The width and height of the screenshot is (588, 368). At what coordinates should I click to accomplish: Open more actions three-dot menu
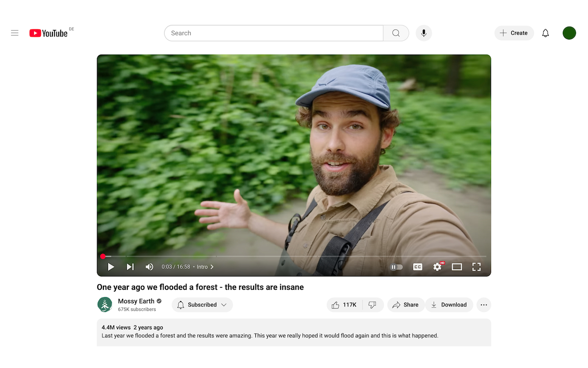click(x=484, y=305)
